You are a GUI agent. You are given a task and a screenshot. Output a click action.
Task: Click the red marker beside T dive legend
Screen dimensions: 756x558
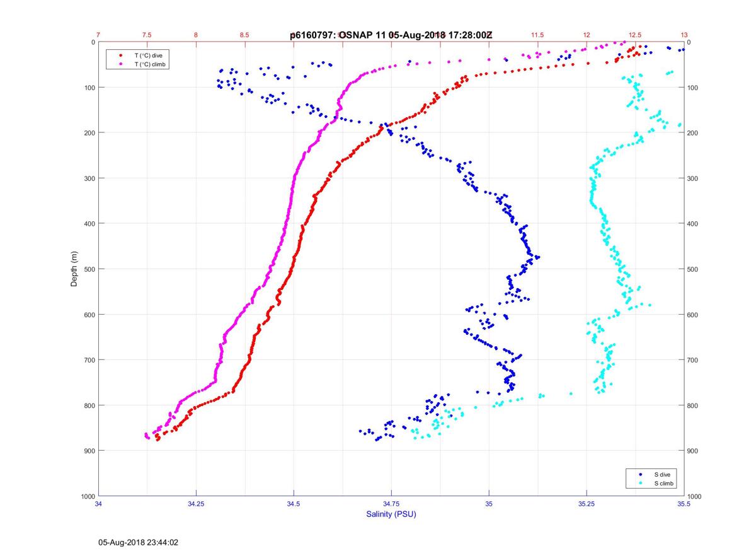[x=120, y=55]
